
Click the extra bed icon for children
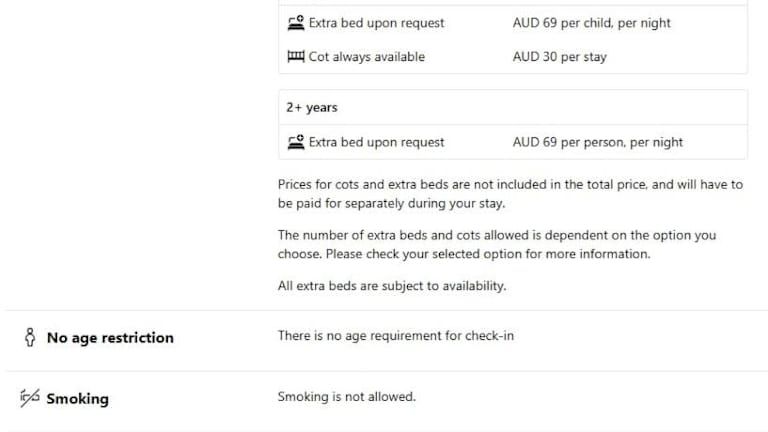(x=295, y=23)
